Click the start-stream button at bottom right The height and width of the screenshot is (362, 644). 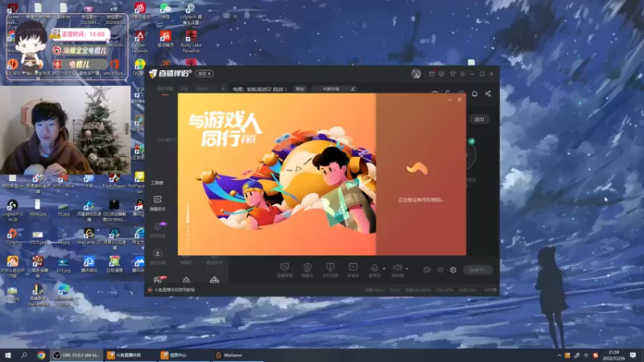tap(477, 269)
